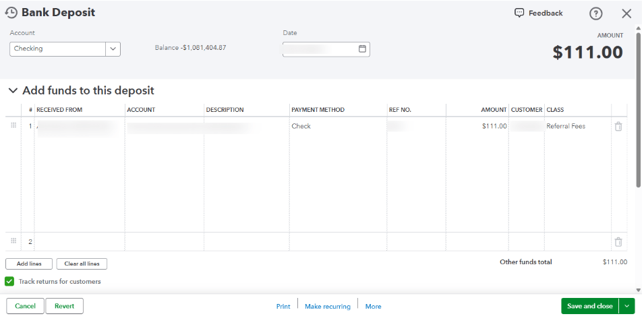The image size is (644, 335).
Task: Click the RECEIVED FROM column header
Action: tap(59, 110)
